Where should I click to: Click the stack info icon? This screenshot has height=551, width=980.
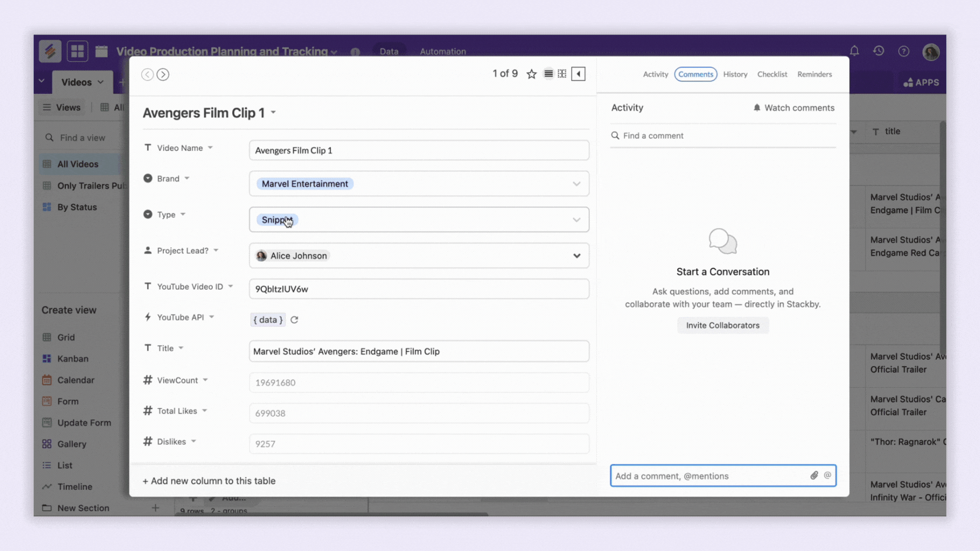(355, 52)
